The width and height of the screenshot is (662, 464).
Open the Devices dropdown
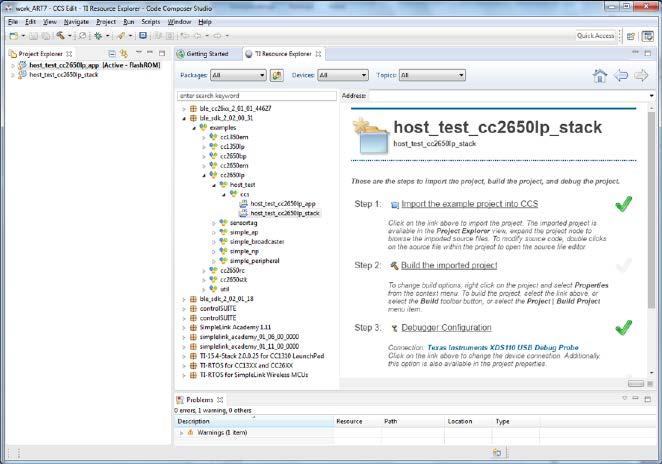(343, 75)
